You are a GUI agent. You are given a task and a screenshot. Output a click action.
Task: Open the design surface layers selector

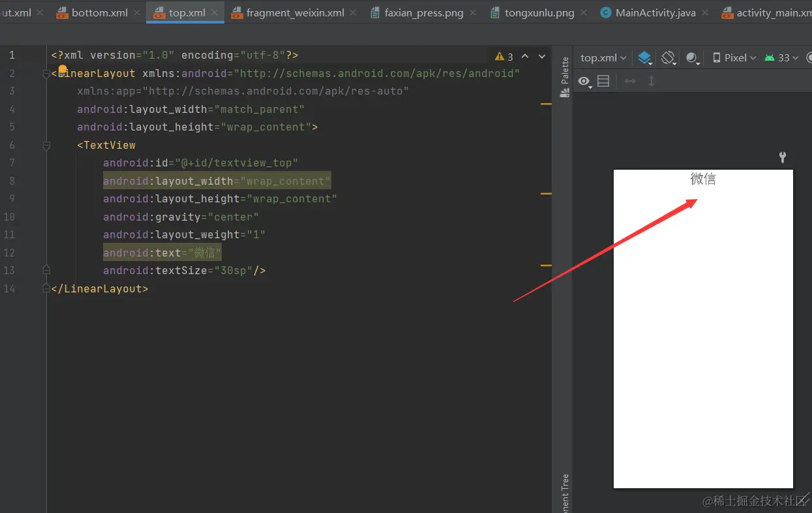tap(644, 57)
